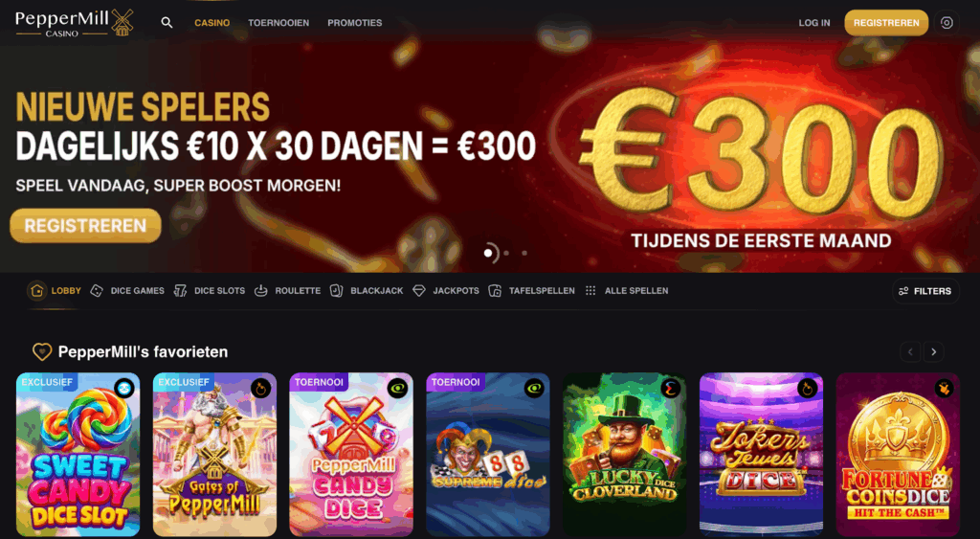Advance favorieten carousel with right chevron
Image resolution: width=980 pixels, height=539 pixels.
coord(934,352)
